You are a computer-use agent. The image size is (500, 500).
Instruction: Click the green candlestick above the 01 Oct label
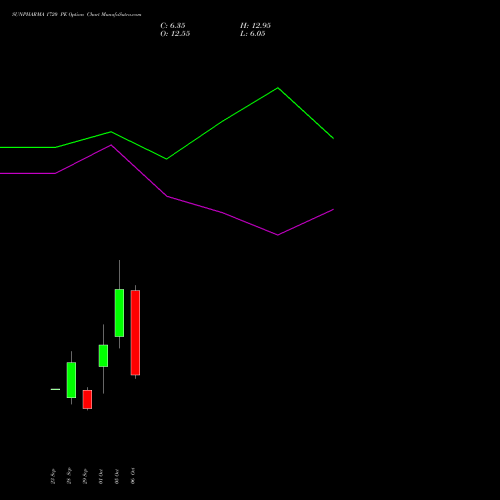103,356
